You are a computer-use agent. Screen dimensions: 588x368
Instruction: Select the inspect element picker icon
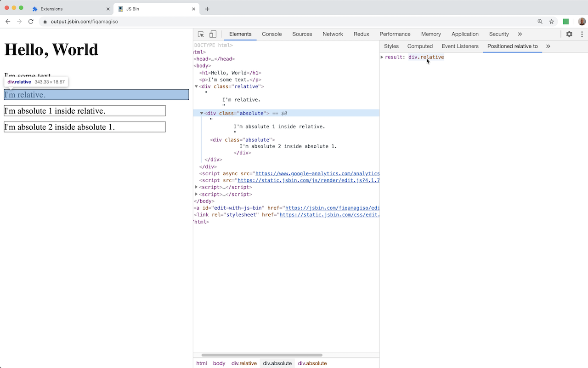pyautogui.click(x=201, y=34)
